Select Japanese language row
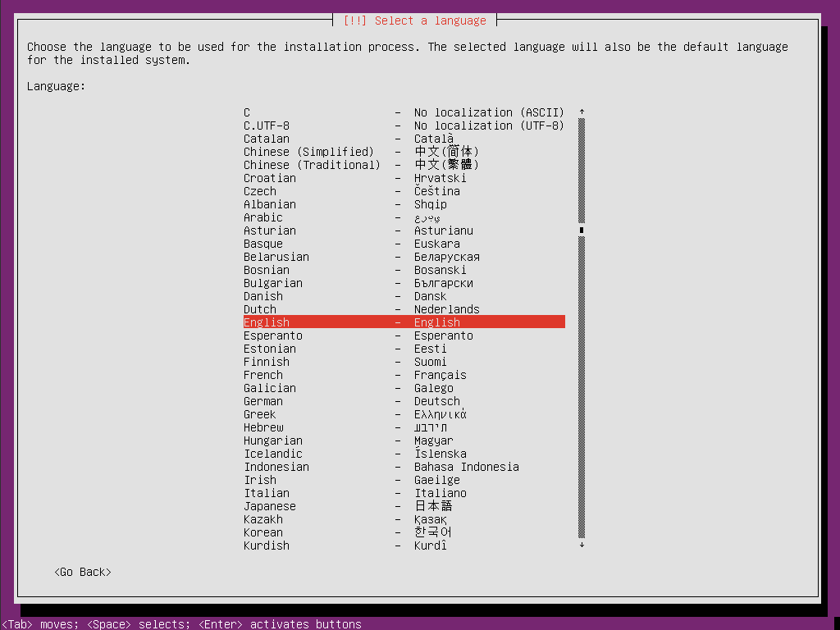The height and width of the screenshot is (630, 840). (x=404, y=506)
